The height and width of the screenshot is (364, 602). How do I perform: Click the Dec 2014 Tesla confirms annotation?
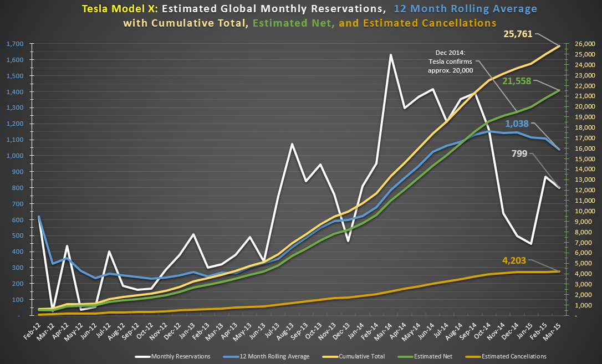[x=450, y=61]
